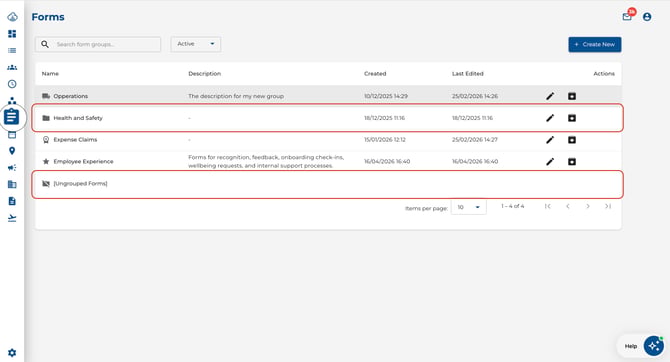Open the location pin sidebar icon
This screenshot has width=670, height=362.
pos(12,150)
